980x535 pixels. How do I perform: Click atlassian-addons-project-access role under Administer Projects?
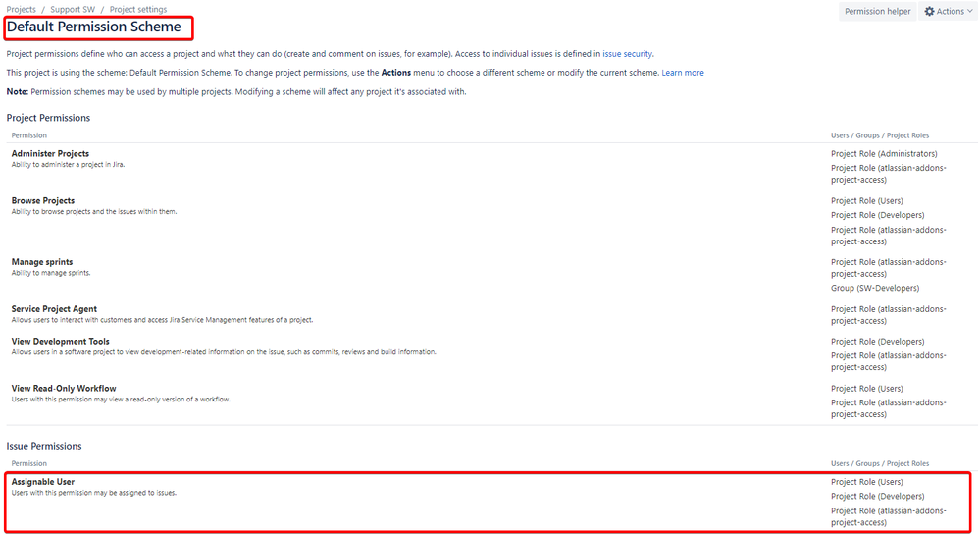(x=888, y=174)
